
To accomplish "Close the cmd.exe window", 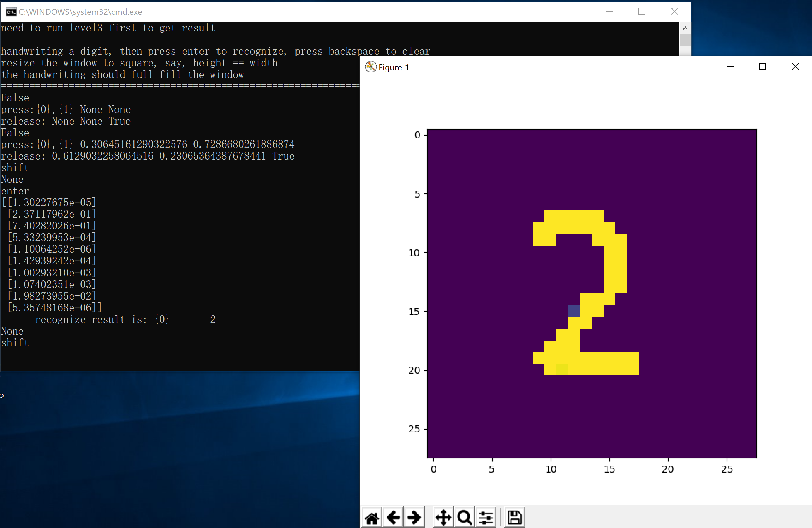I will [674, 12].
